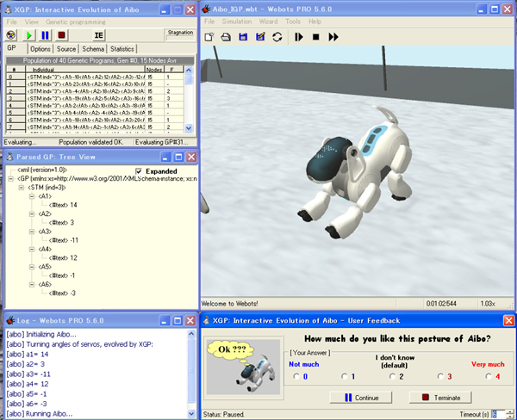Click log line "[aibo] a3= -11"
The height and width of the screenshot is (420, 517).
tap(28, 374)
